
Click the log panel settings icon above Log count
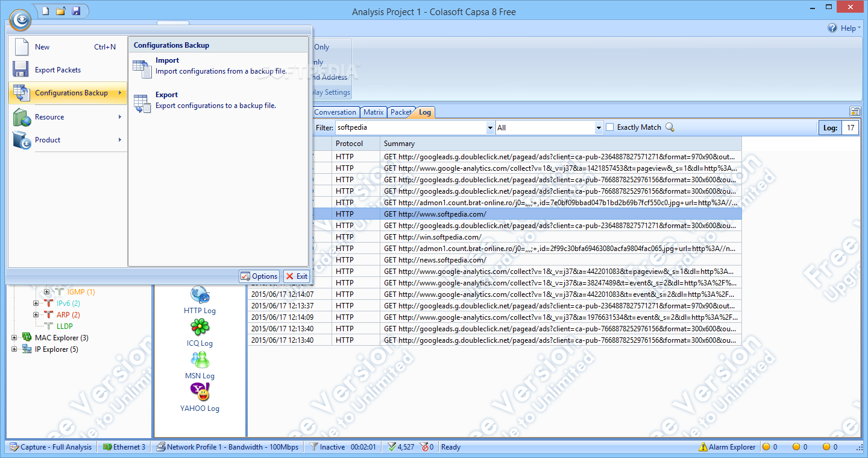(855, 112)
